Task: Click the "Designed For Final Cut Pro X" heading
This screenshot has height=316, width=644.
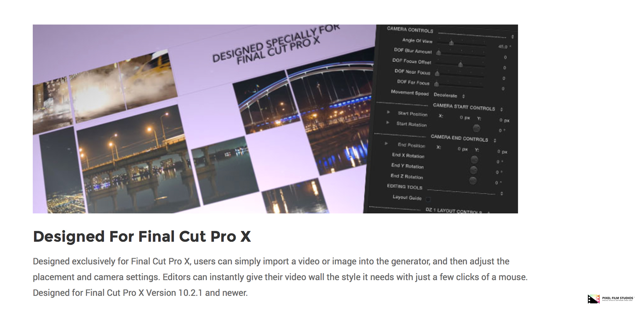Action: [x=142, y=236]
